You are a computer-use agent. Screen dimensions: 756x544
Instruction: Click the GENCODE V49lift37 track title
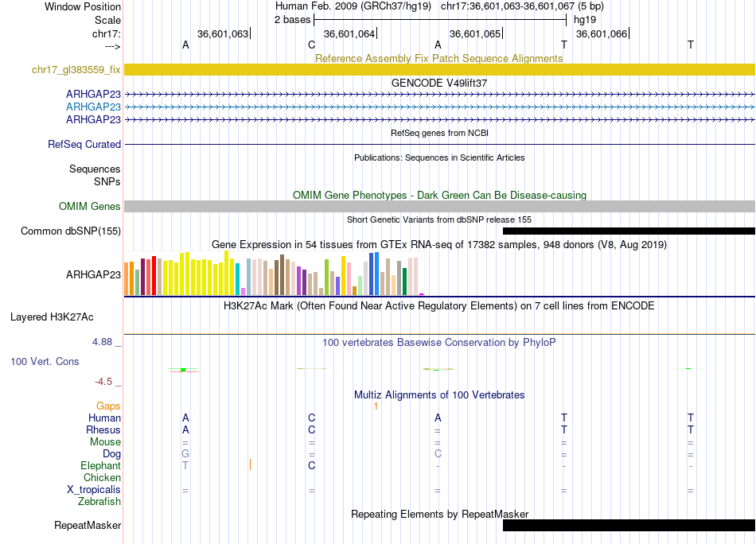coord(438,83)
